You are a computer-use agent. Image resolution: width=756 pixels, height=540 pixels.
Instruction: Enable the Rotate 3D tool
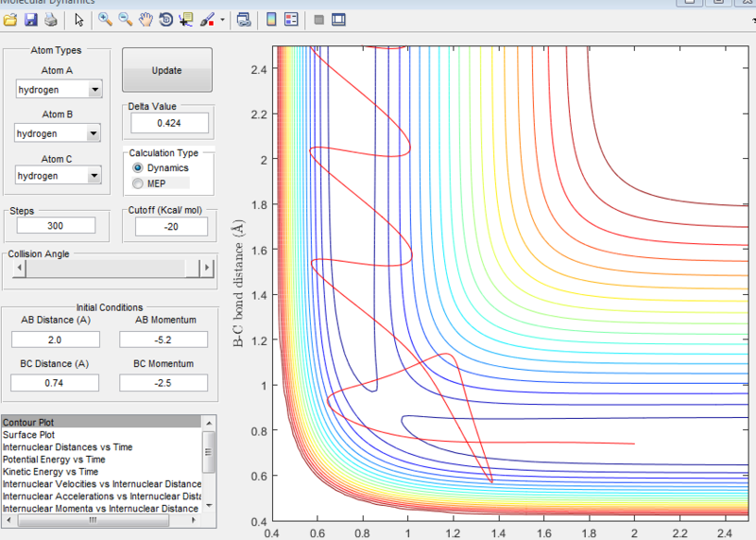point(166,19)
